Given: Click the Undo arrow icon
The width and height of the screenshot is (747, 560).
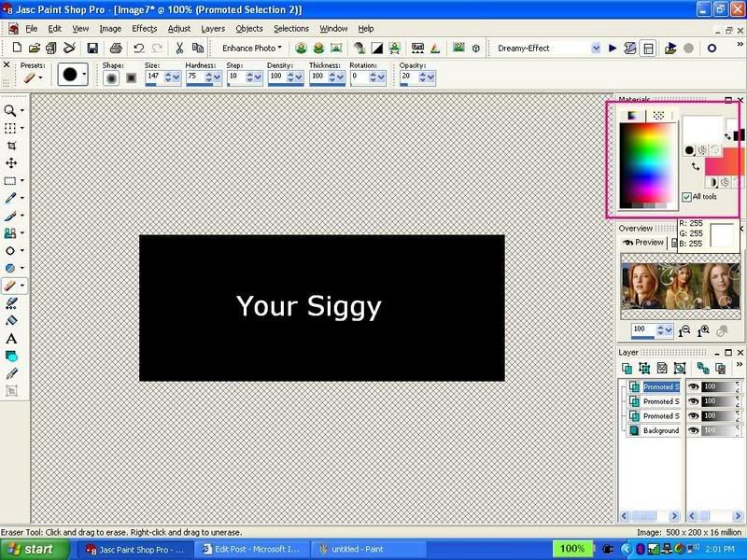Looking at the screenshot, I should click(x=138, y=48).
